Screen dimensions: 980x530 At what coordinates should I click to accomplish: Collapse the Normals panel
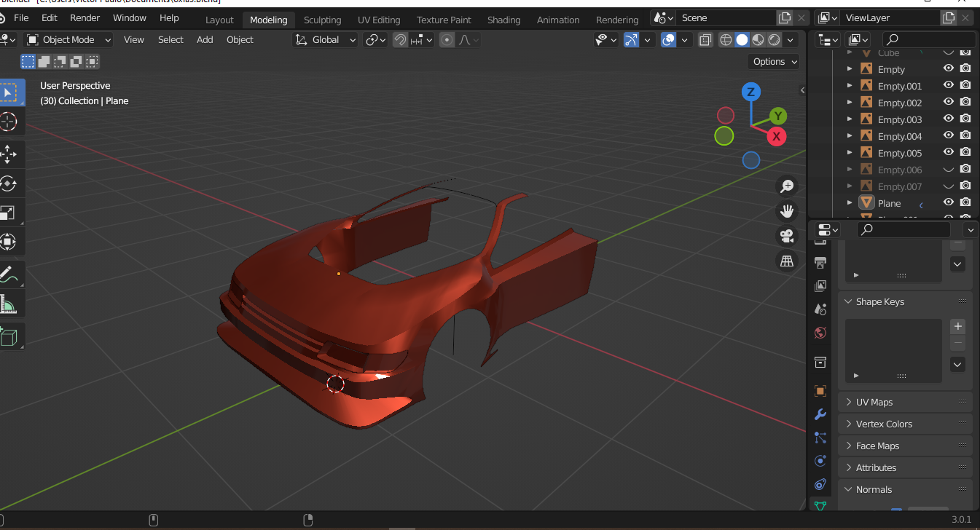[x=848, y=489]
